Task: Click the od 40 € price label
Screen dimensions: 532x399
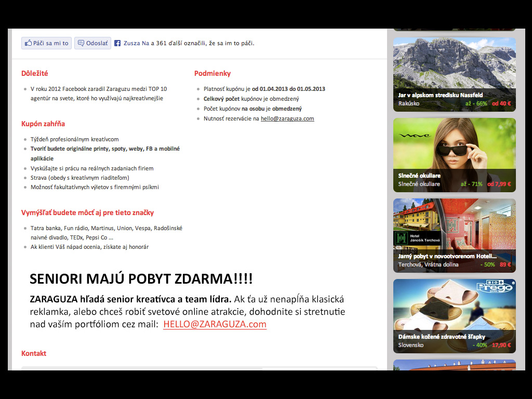Action: coord(501,103)
